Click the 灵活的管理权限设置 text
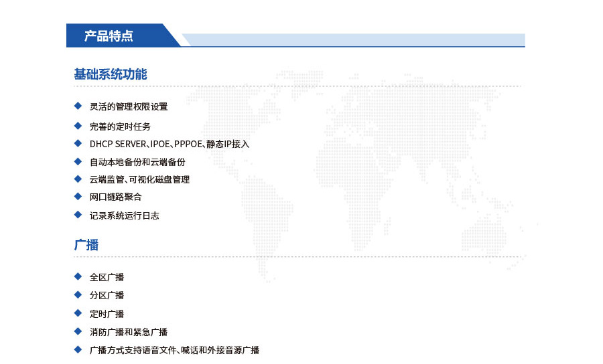 point(129,106)
